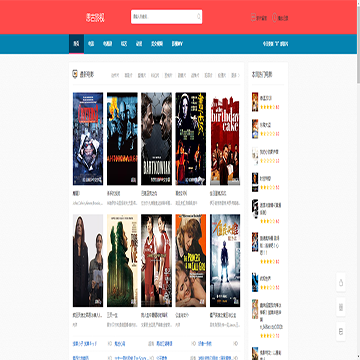The width and height of the screenshot is (360, 360).
Task: Click the middle floating button on right edge
Action: click(x=341, y=307)
